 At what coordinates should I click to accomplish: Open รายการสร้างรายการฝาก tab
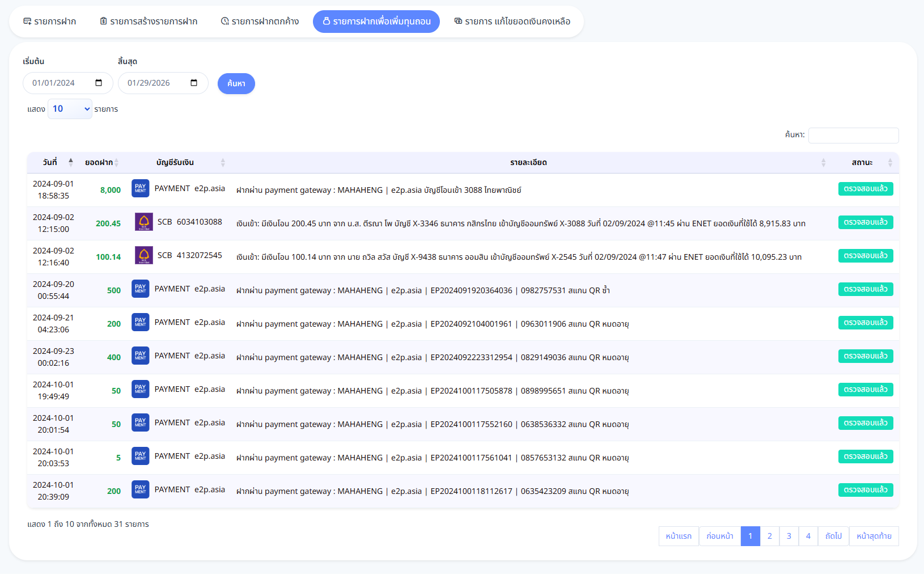coord(149,22)
